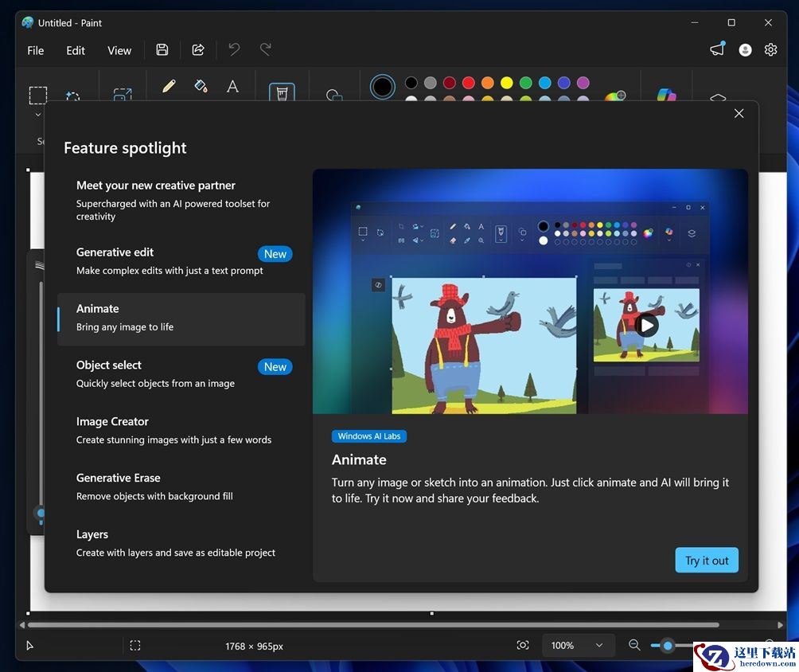Click the account profile icon

click(745, 50)
